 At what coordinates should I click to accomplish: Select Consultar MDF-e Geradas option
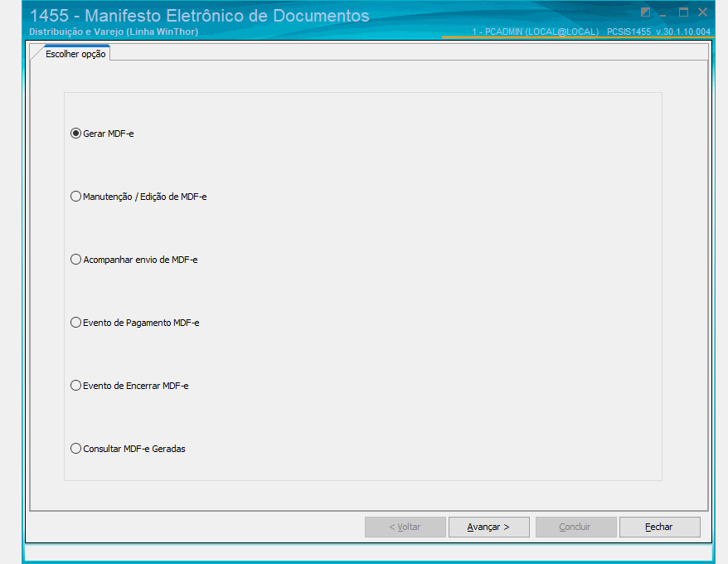128,449
